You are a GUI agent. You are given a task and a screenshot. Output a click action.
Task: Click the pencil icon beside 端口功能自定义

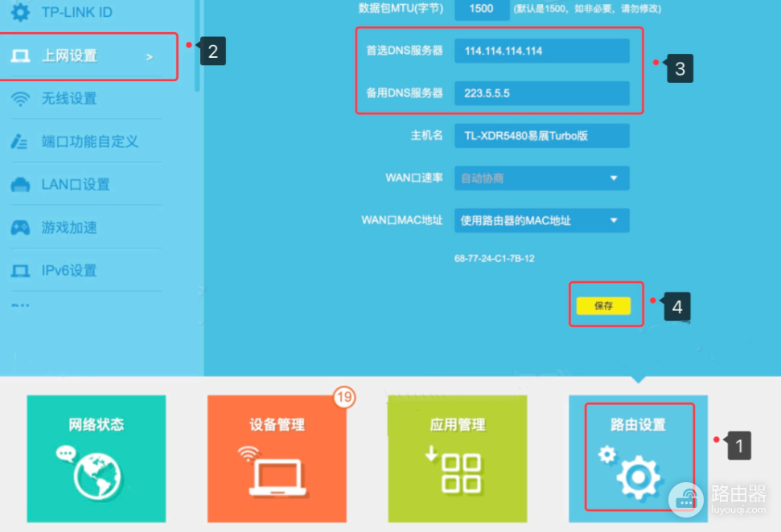[19, 141]
